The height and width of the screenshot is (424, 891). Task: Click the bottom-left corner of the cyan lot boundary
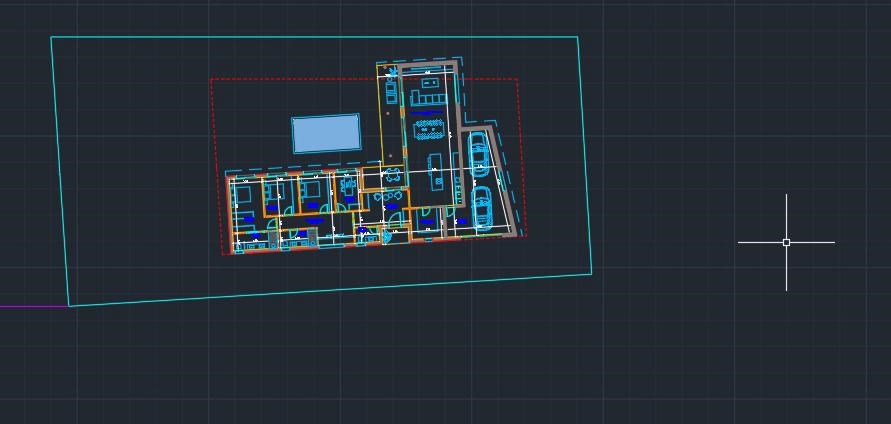pyautogui.click(x=69, y=305)
